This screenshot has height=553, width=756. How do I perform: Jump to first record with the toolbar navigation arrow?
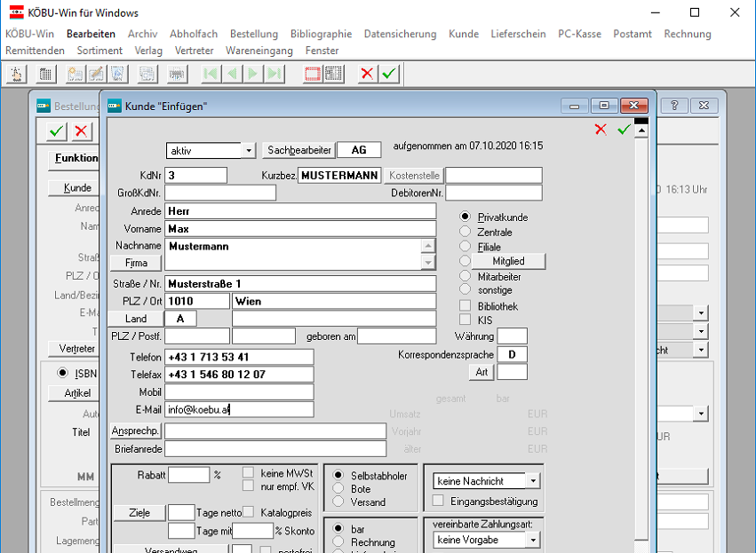211,74
